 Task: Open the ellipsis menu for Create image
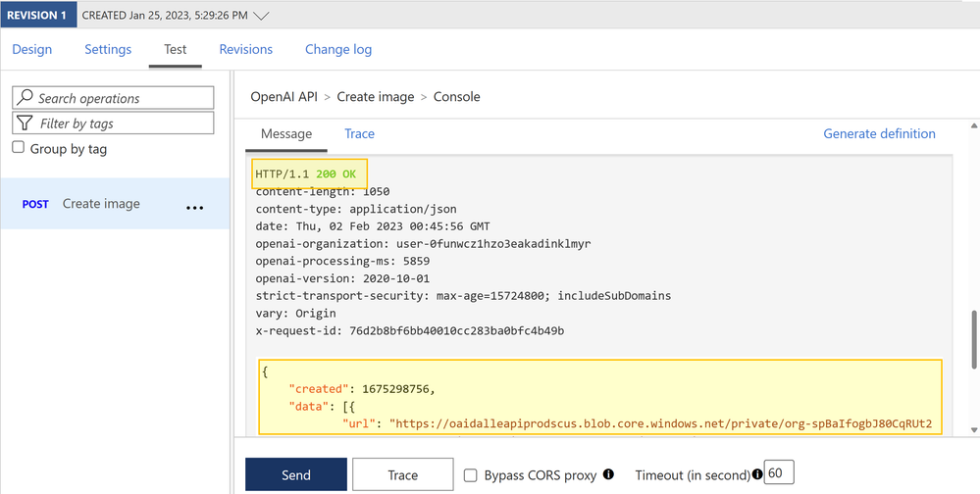tap(194, 206)
